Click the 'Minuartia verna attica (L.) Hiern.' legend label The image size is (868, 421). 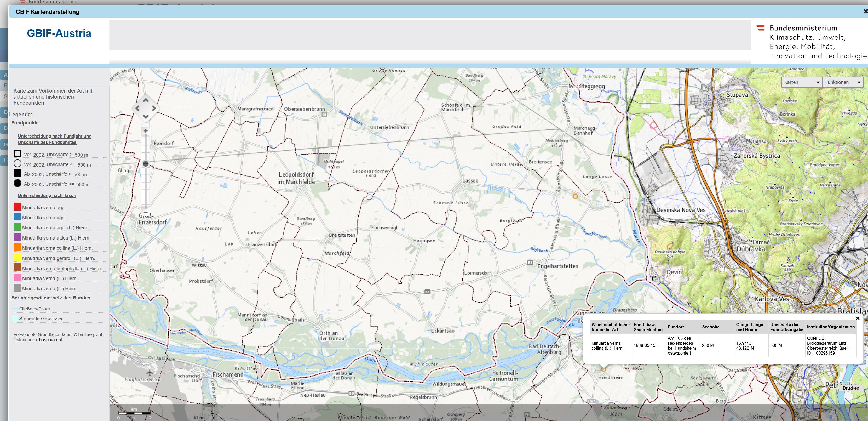pos(56,238)
